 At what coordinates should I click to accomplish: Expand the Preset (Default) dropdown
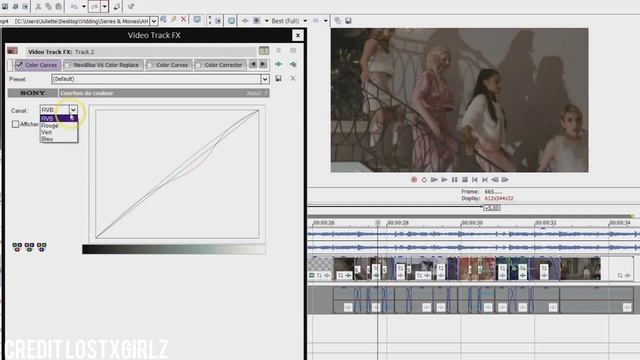pos(265,79)
